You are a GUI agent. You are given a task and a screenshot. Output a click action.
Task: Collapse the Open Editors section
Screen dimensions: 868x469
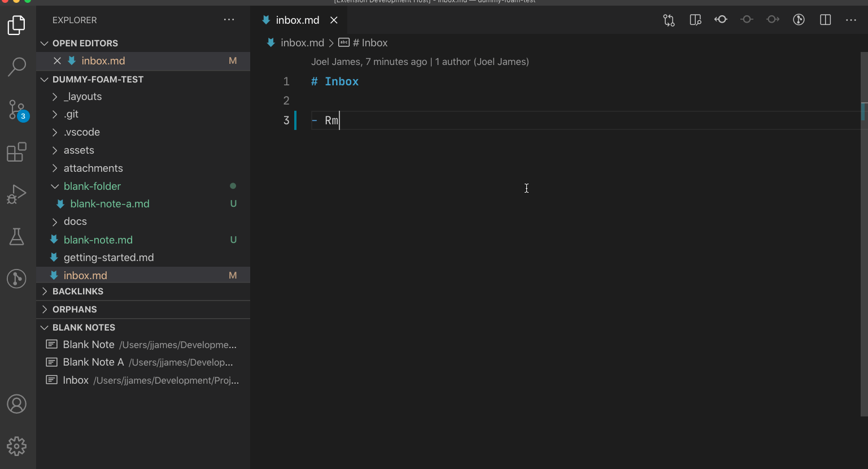click(143, 43)
